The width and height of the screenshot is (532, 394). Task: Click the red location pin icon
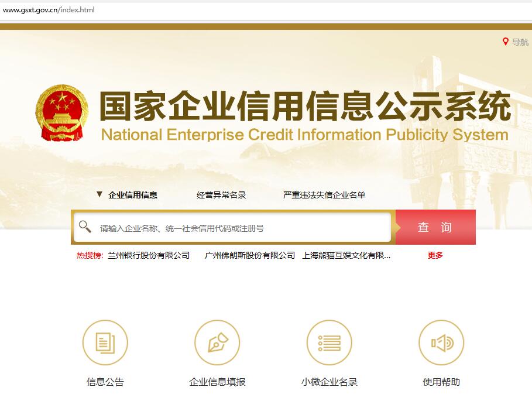505,42
